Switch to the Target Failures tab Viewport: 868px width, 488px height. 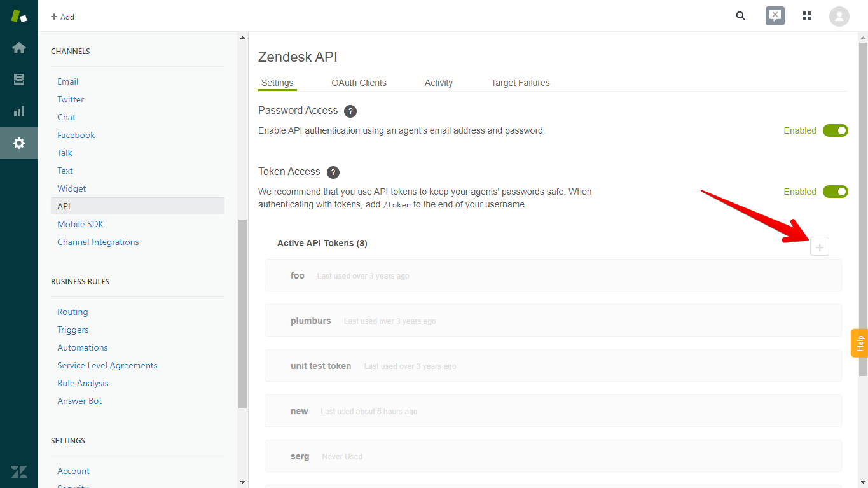(x=520, y=83)
